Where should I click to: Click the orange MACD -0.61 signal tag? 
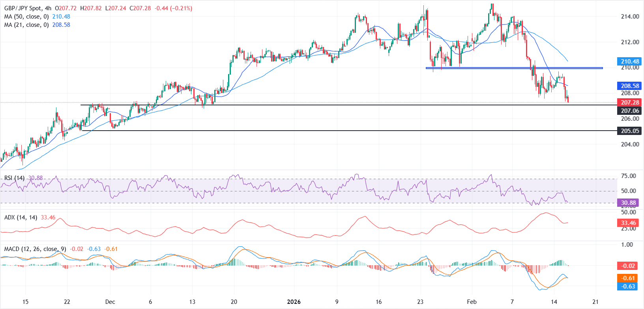tap(628, 278)
